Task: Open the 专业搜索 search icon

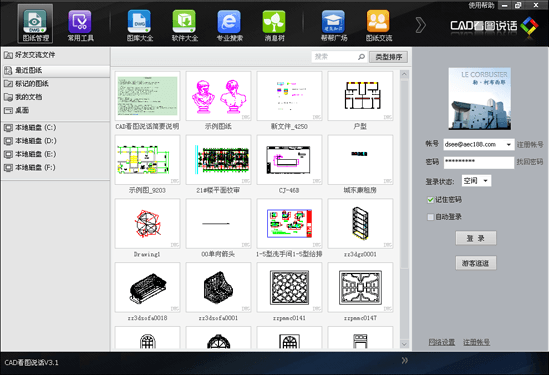Action: [x=229, y=25]
